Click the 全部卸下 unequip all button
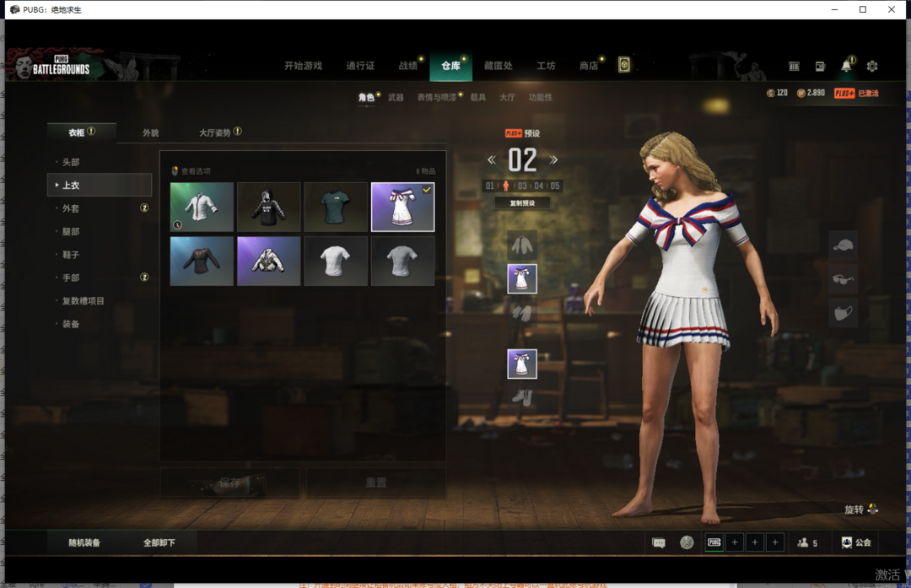Screen dimensions: 911x588 click(159, 542)
